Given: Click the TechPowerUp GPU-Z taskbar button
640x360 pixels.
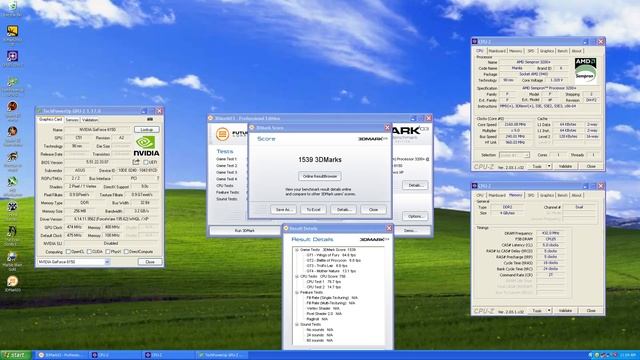Looking at the screenshot, I should [222, 355].
